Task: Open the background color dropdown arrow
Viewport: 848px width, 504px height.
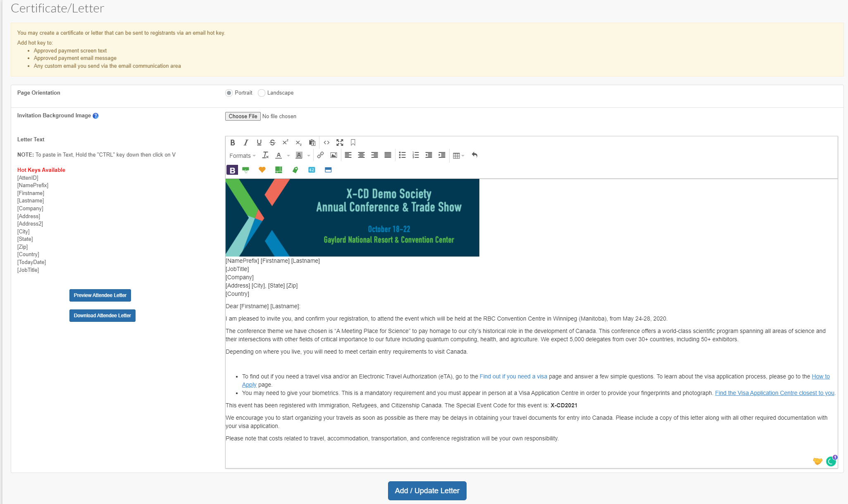Action: pos(308,156)
